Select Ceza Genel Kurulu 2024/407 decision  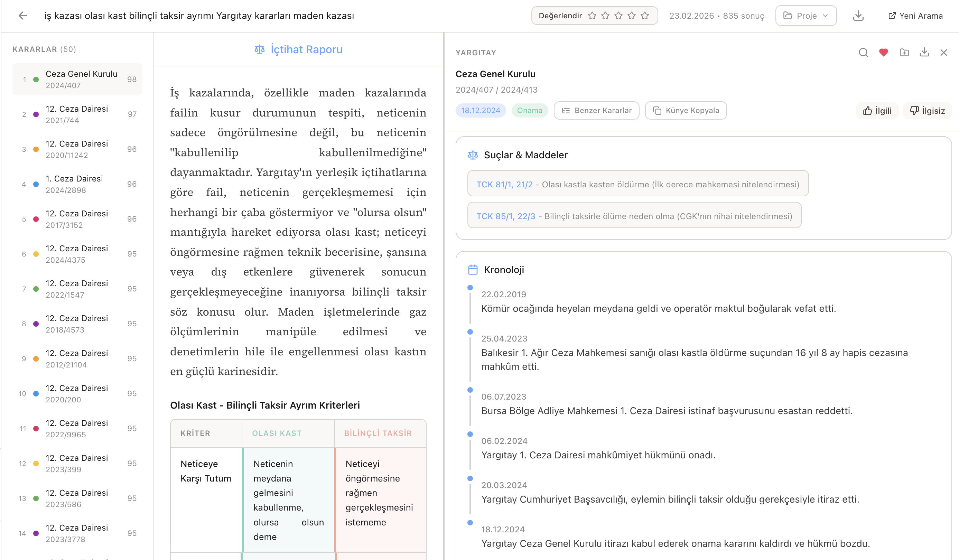click(x=78, y=80)
